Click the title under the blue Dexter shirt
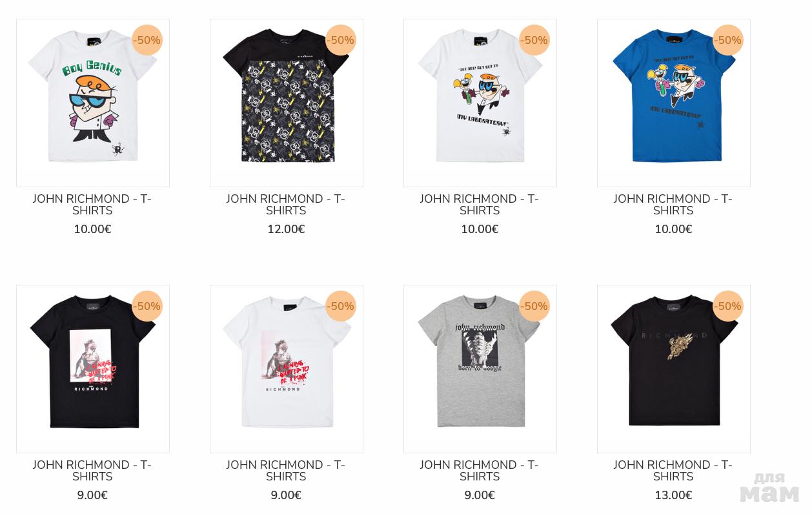 (673, 205)
